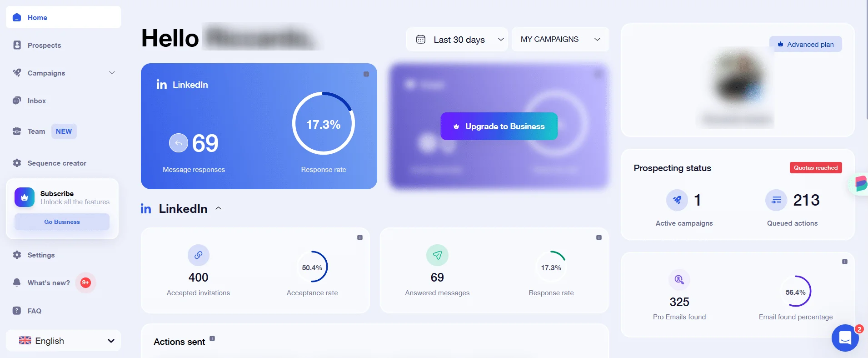Click the 56.4% email found gauge

click(796, 292)
